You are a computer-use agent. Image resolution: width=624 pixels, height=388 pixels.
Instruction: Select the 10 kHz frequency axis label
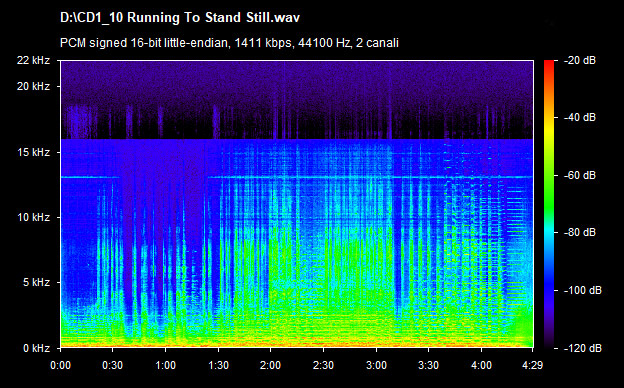[x=33, y=217]
